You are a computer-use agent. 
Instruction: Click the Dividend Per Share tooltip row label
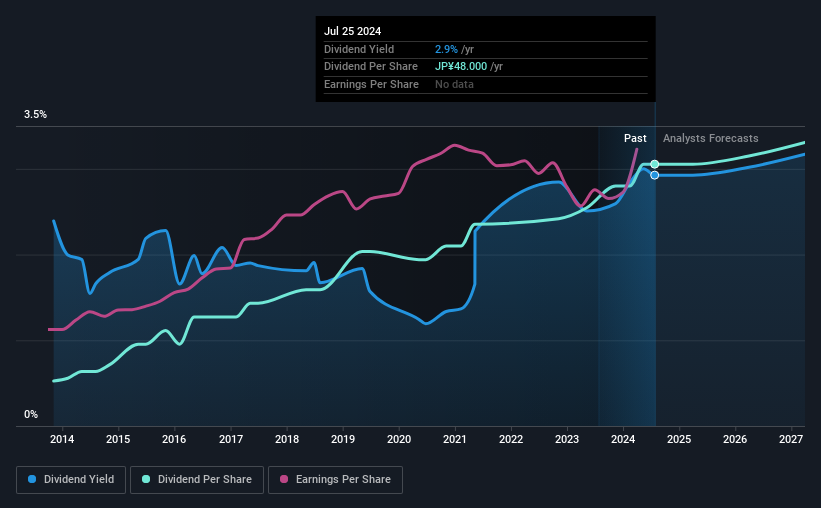point(371,67)
